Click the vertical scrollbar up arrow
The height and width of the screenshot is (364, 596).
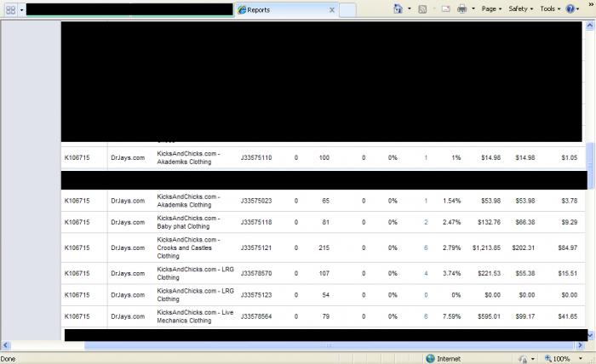(589, 26)
